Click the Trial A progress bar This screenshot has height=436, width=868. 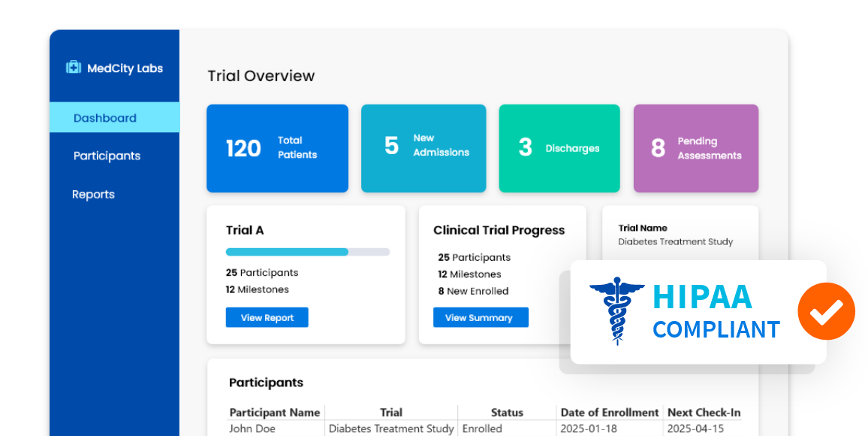pyautogui.click(x=308, y=252)
